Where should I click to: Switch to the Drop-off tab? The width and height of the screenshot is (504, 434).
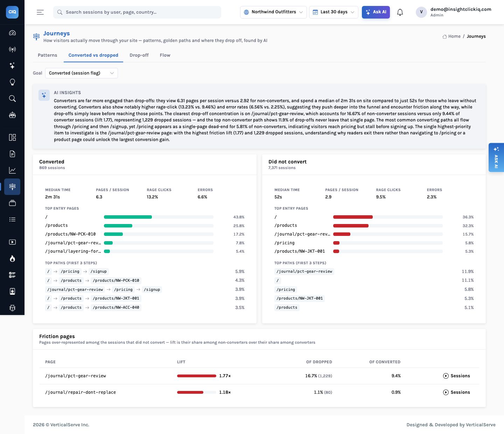[139, 55]
